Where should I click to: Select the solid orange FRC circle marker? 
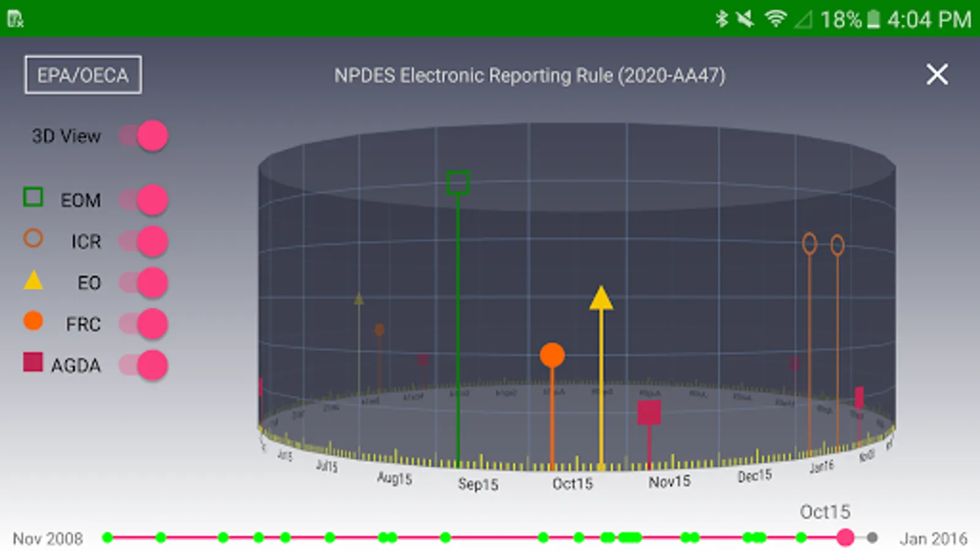(x=552, y=355)
